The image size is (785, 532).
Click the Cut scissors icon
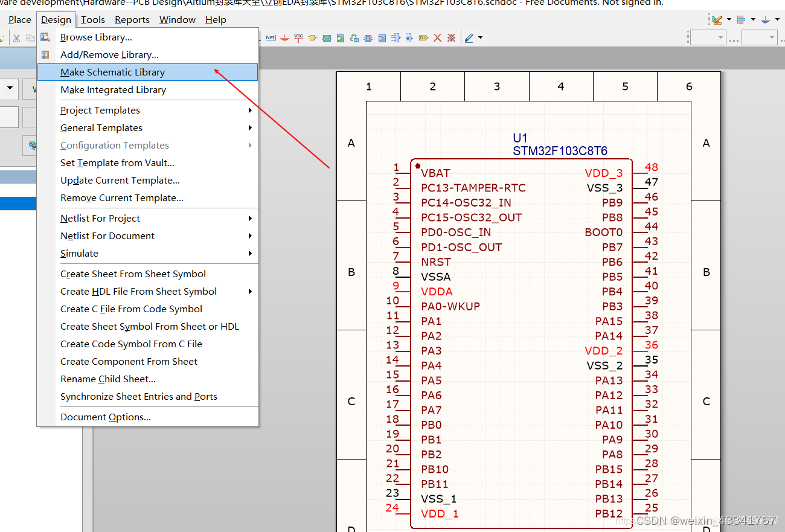point(16,38)
